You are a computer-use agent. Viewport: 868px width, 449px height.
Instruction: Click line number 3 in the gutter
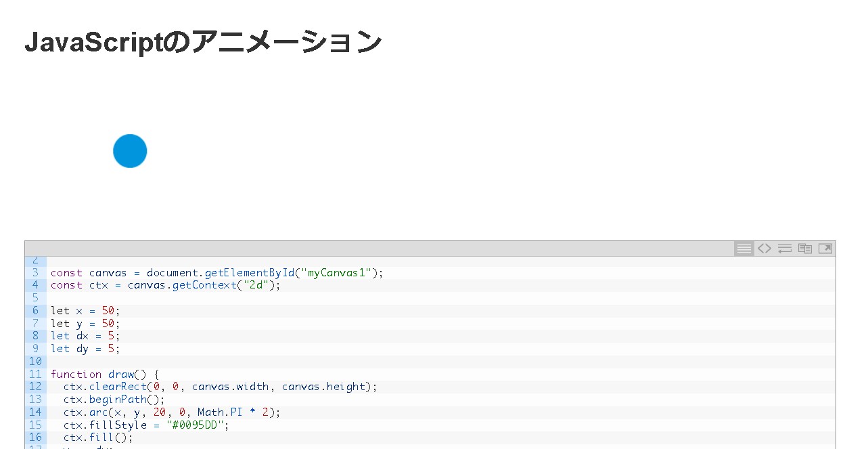coord(35,273)
